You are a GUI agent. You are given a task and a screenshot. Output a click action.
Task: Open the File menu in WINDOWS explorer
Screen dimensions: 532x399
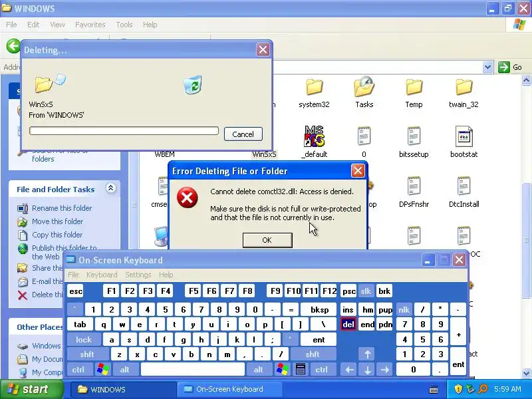(x=11, y=25)
